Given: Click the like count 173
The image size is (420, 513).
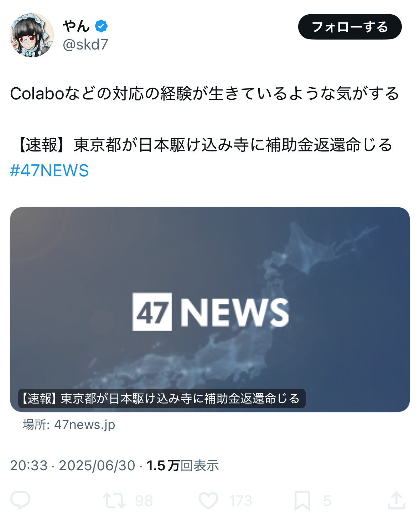Looking at the screenshot, I should click(x=240, y=501).
